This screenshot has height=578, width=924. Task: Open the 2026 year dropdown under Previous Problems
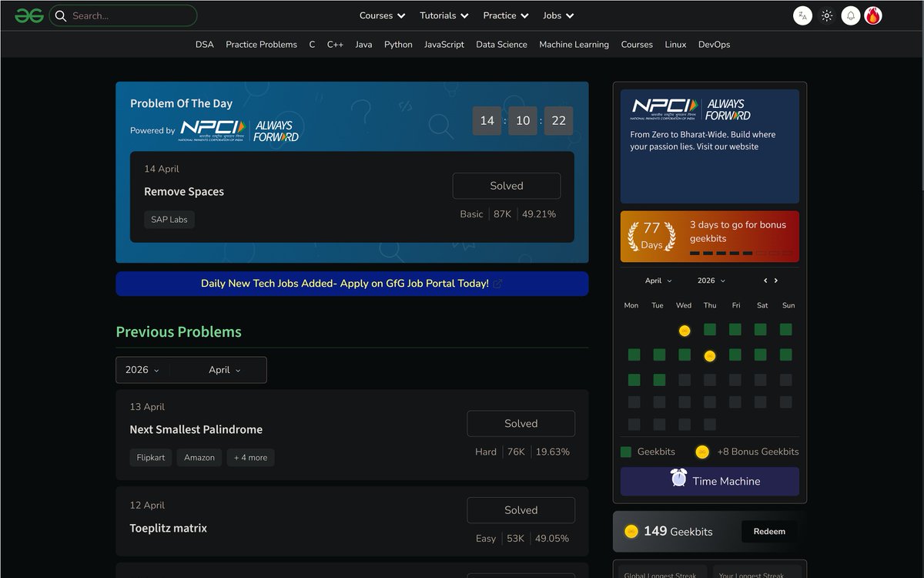[142, 370]
